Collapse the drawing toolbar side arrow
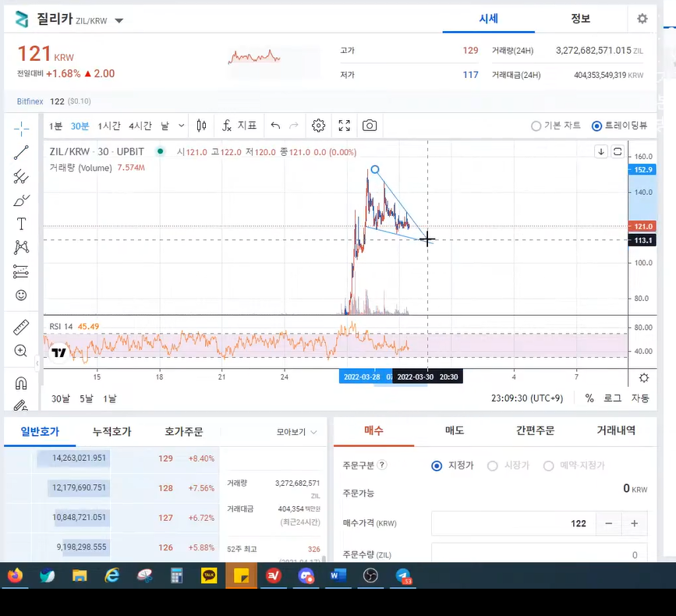The height and width of the screenshot is (616, 676). (x=37, y=363)
